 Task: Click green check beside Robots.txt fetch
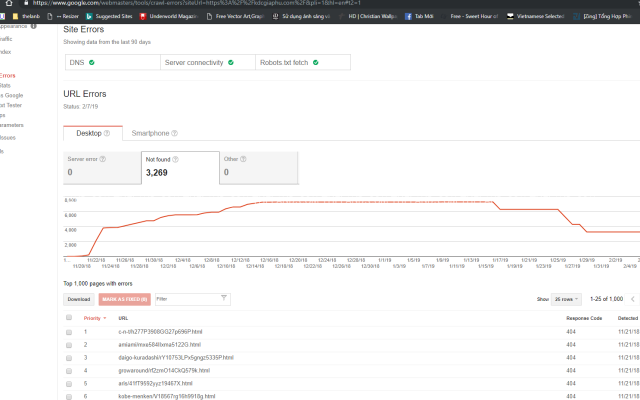[x=316, y=62]
